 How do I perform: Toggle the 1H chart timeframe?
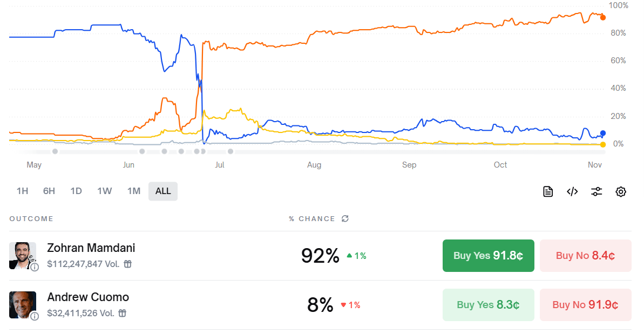coord(22,191)
